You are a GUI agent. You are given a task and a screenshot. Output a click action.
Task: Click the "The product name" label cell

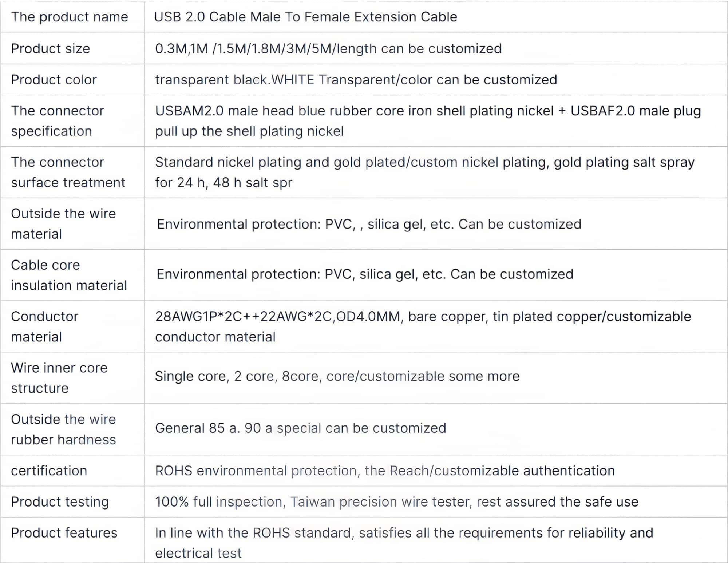pos(70,17)
